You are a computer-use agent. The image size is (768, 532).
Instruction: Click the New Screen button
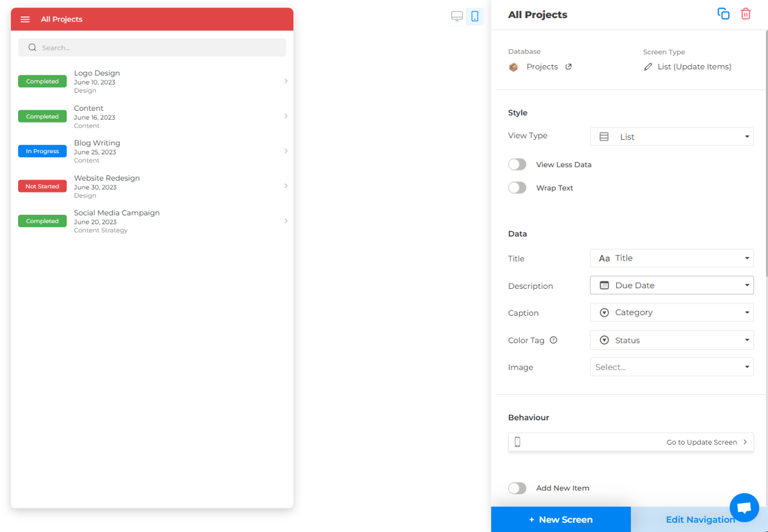(561, 520)
